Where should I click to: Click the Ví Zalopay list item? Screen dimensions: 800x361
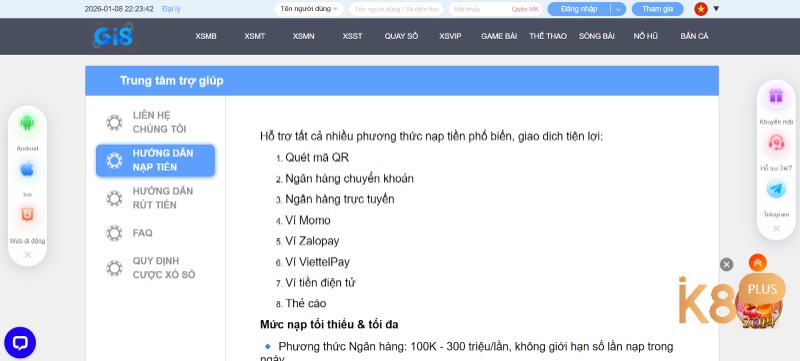tap(312, 241)
